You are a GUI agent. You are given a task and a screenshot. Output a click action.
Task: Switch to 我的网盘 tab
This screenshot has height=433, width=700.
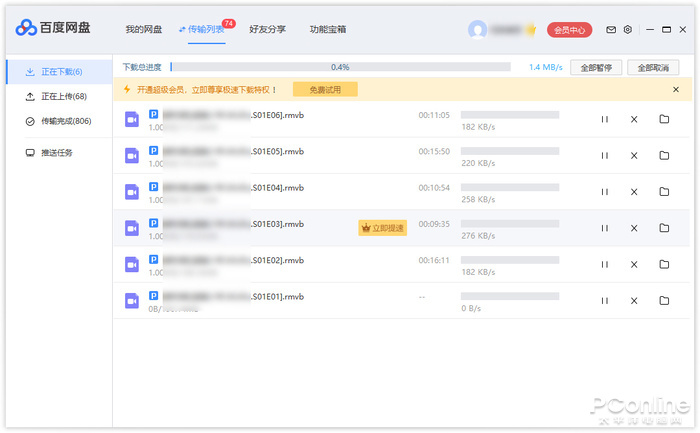[x=143, y=30]
